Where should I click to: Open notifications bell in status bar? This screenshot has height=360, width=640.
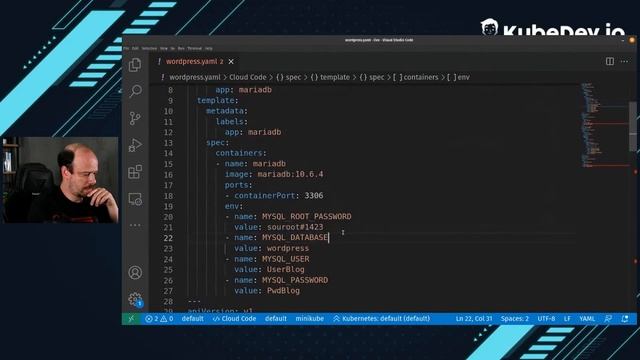(x=624, y=319)
